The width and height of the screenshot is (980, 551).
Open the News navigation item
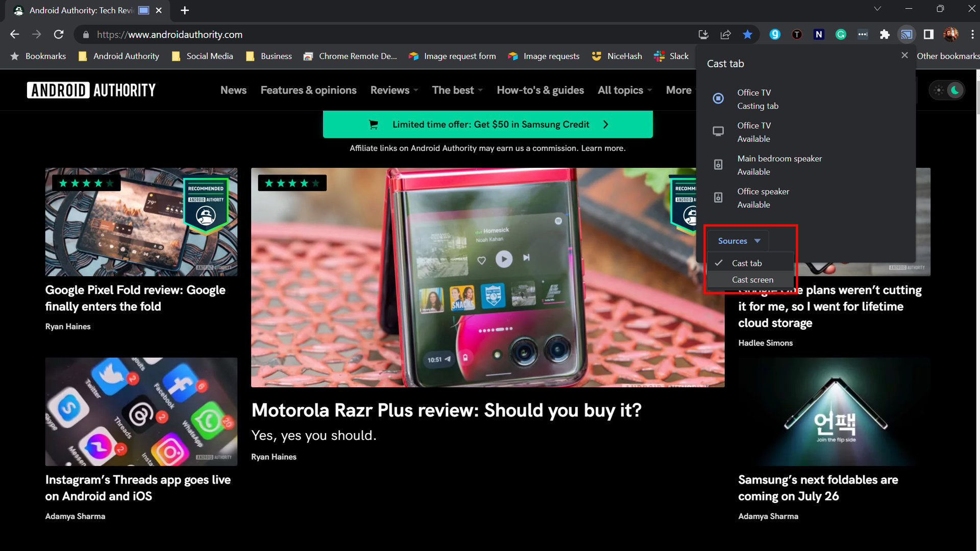233,90
